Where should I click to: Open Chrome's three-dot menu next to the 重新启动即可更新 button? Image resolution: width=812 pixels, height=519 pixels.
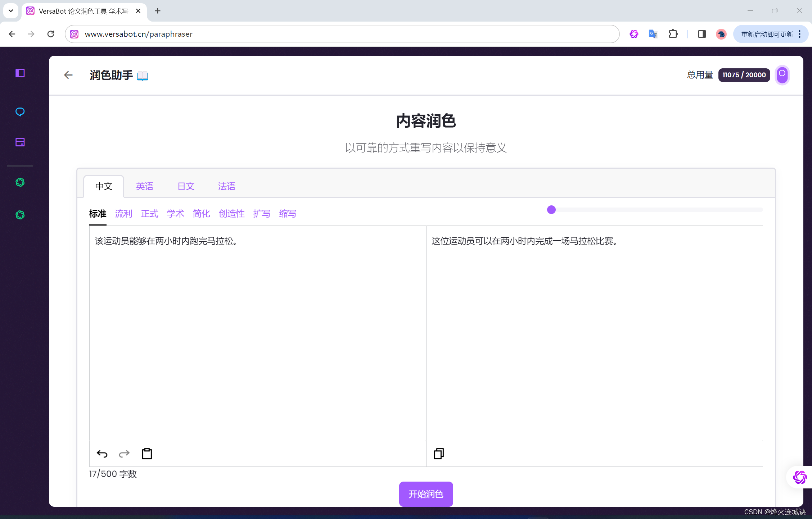(x=799, y=34)
